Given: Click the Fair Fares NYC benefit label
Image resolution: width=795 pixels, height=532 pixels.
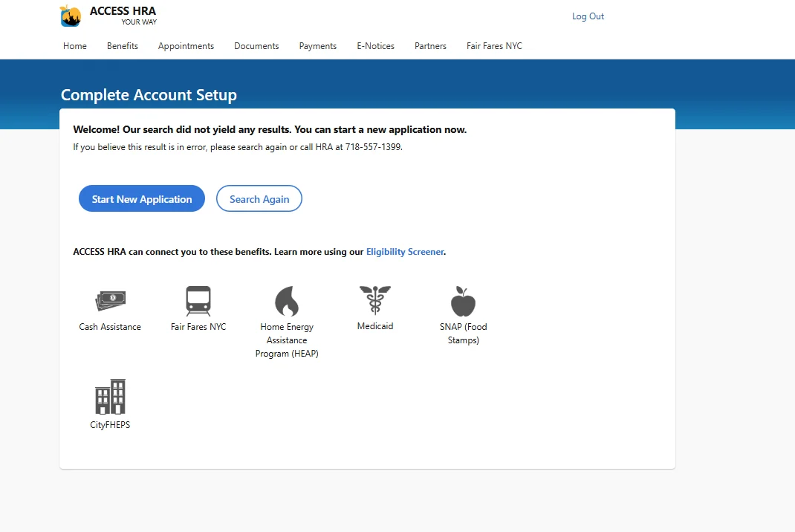Looking at the screenshot, I should pyautogui.click(x=198, y=327).
